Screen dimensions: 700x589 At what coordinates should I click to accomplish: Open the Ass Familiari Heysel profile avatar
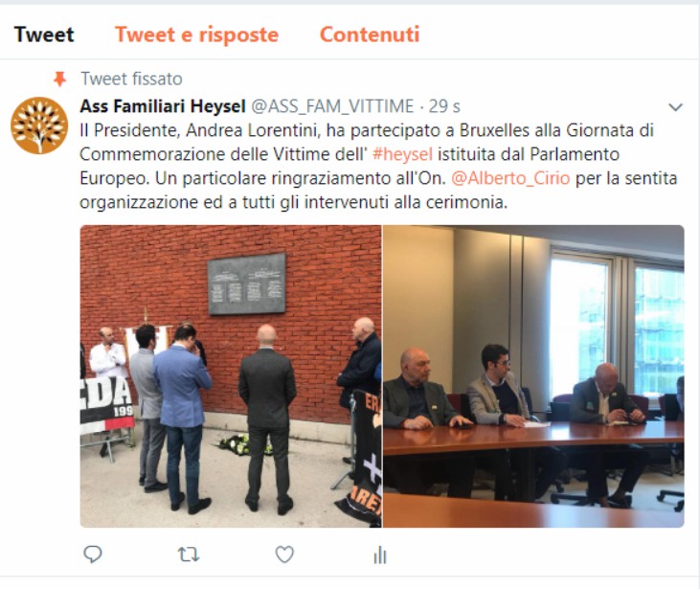pyautogui.click(x=39, y=125)
